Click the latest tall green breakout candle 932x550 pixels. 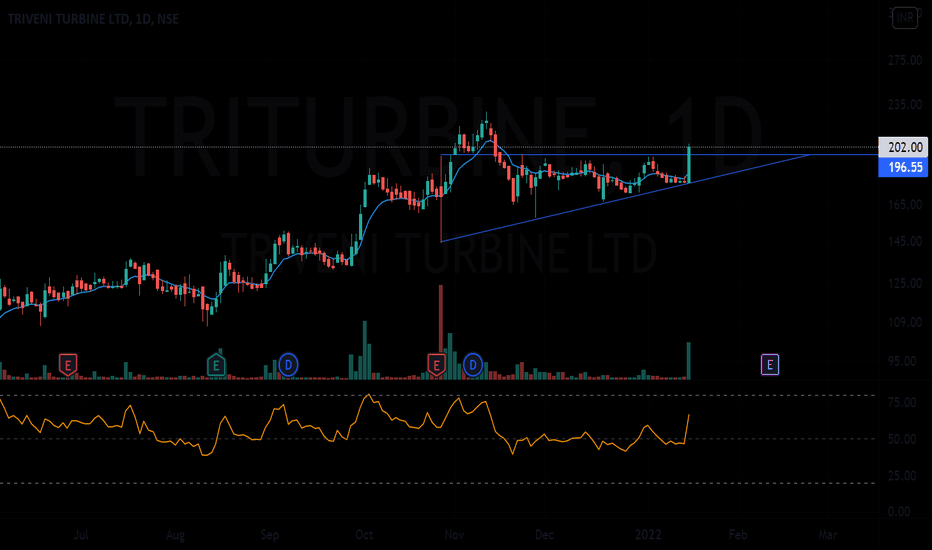[x=689, y=164]
